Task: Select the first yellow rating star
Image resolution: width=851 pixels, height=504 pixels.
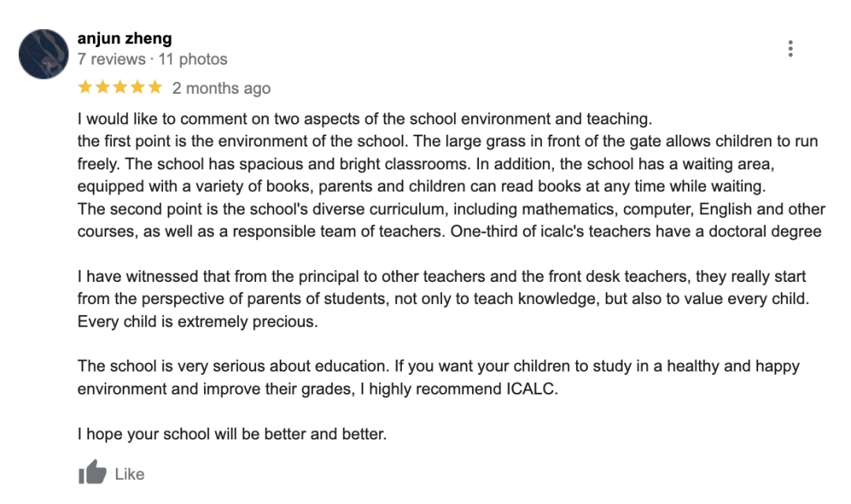Action: click(x=85, y=87)
